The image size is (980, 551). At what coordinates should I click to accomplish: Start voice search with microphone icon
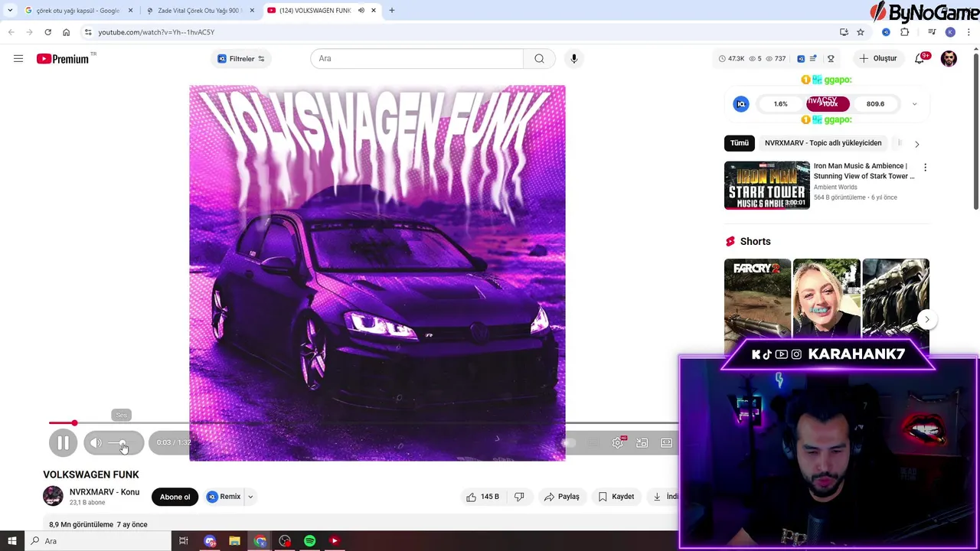[x=573, y=59]
